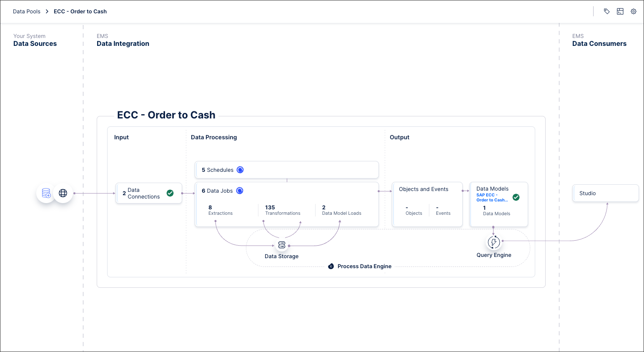This screenshot has width=644, height=352.
Task: Click the globe source icon
Action: coord(63,193)
